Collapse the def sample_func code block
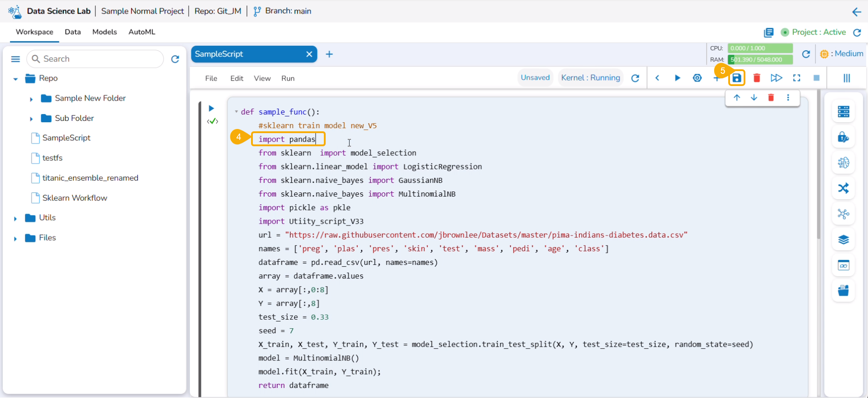The width and height of the screenshot is (868, 398). 236,112
